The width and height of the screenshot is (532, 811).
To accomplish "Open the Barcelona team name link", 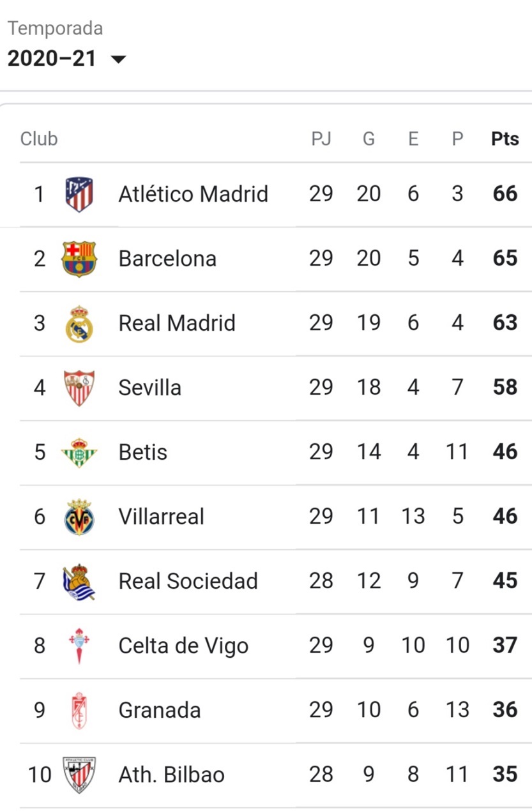I will [167, 259].
